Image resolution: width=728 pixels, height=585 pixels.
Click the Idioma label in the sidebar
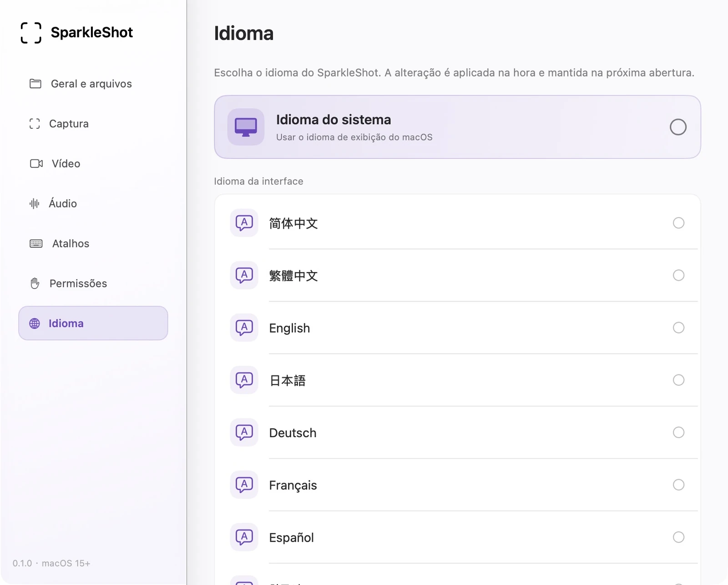66,323
